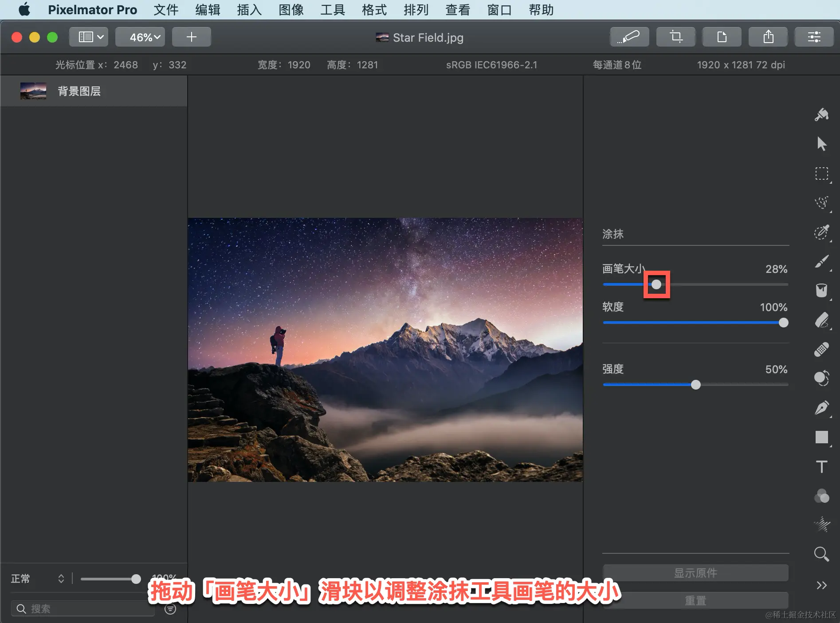The width and height of the screenshot is (840, 623).
Task: Click the Star Field.jpg window title
Action: [x=428, y=38]
